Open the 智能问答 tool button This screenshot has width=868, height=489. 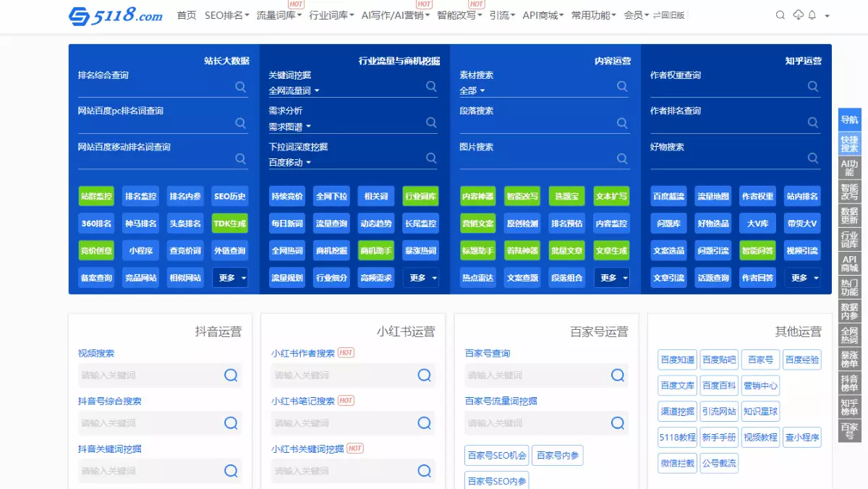757,251
